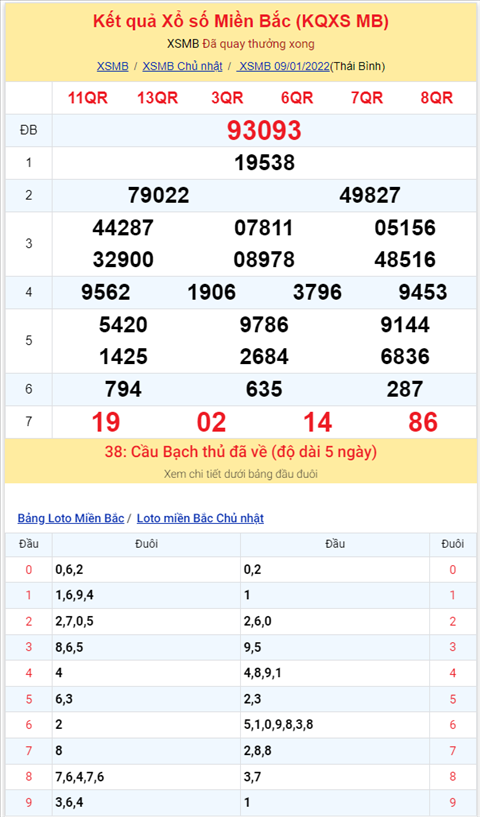
Task: Click seventh prize number 86
Action: [x=423, y=422]
